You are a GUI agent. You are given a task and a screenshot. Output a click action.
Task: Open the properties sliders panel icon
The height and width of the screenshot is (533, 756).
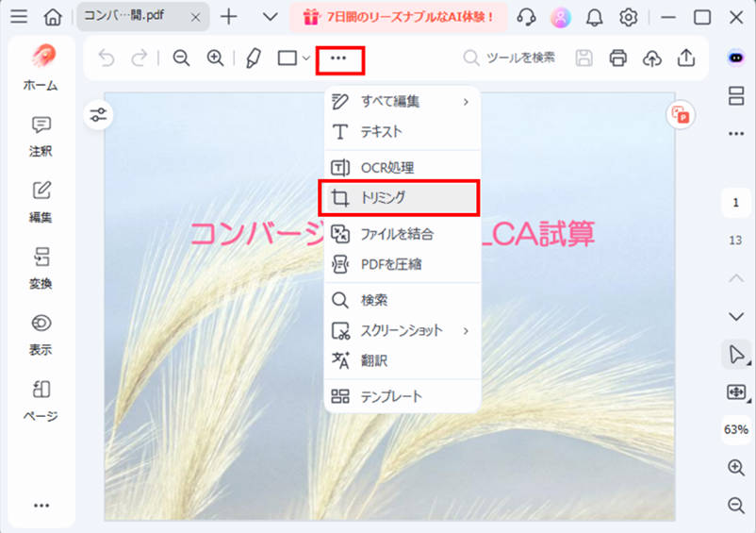point(98,115)
